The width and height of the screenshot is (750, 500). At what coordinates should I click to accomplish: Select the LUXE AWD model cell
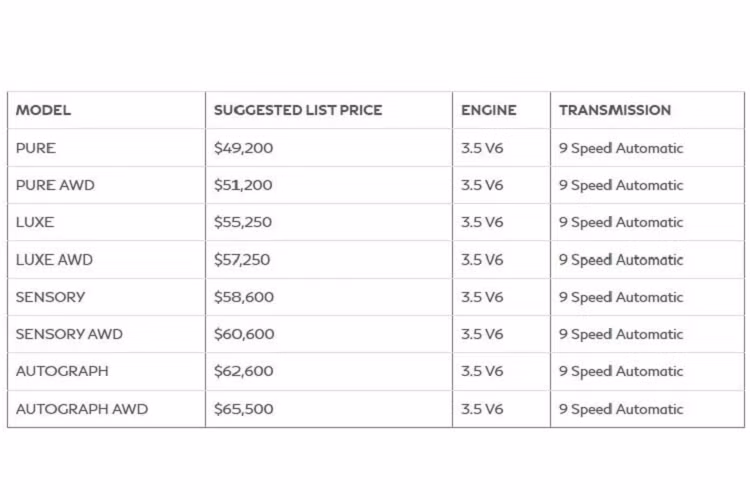(54, 259)
